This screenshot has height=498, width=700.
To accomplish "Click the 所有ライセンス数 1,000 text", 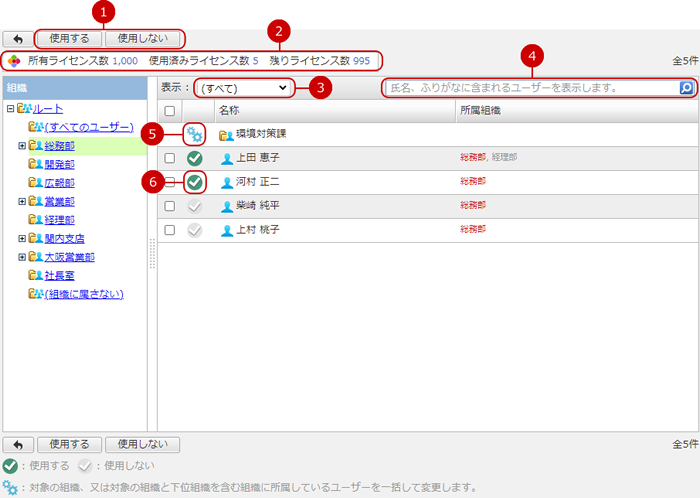I will point(83,61).
